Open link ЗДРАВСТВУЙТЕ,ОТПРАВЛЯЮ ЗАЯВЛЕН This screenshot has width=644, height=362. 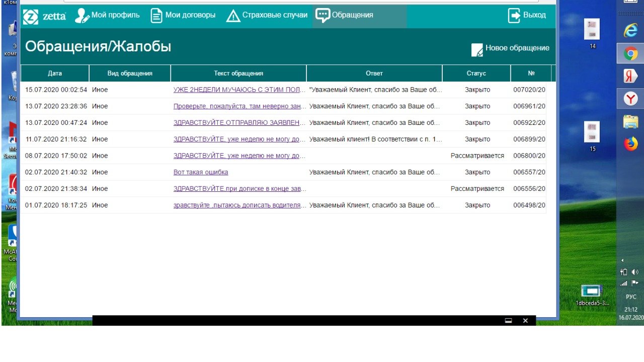(239, 123)
